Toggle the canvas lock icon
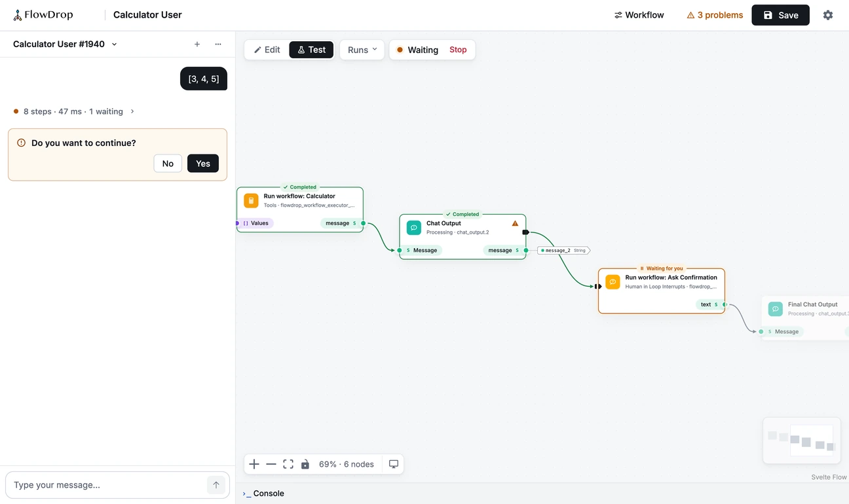This screenshot has height=504, width=849. click(305, 464)
